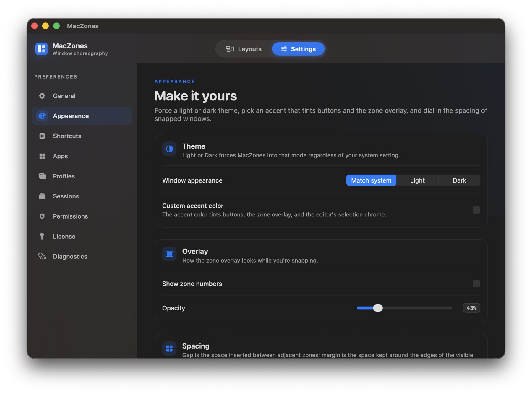Select Appearance in the sidebar
The image size is (532, 394).
[82, 116]
